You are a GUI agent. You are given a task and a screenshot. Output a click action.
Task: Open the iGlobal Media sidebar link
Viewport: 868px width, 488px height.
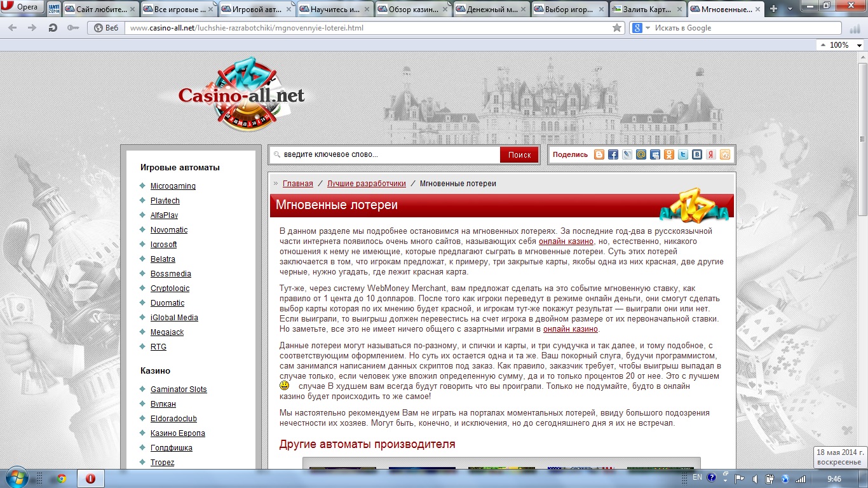[174, 318]
